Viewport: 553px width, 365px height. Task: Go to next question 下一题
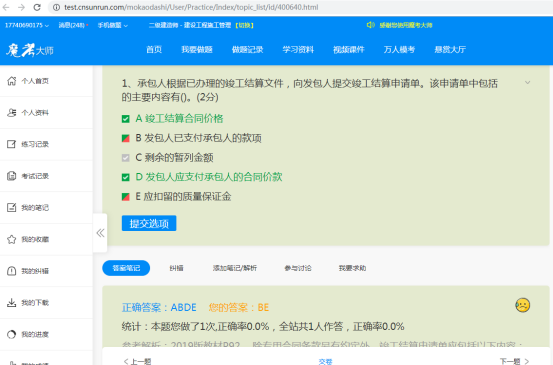tap(515, 361)
